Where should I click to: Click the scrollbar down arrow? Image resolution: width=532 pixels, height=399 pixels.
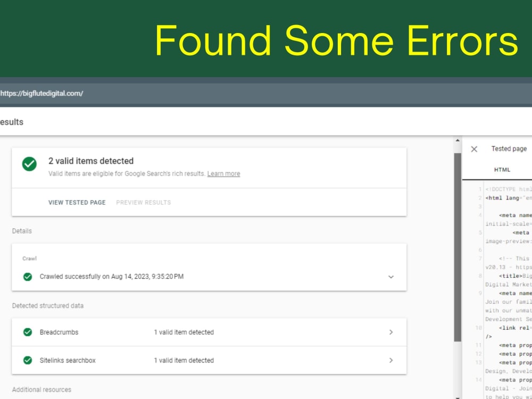pyautogui.click(x=458, y=397)
